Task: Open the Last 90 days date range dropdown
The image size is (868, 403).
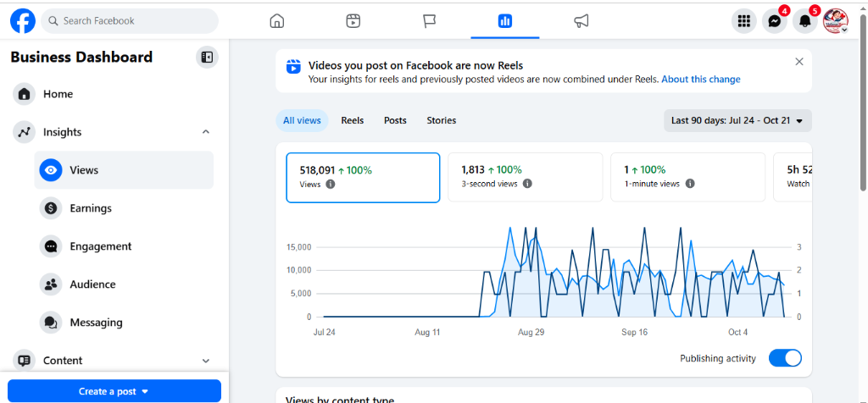Action: click(737, 120)
